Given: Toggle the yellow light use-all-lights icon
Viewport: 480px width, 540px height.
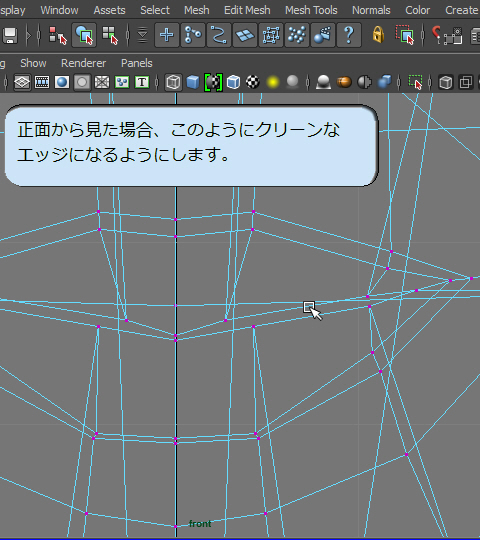Looking at the screenshot, I should coord(273,82).
